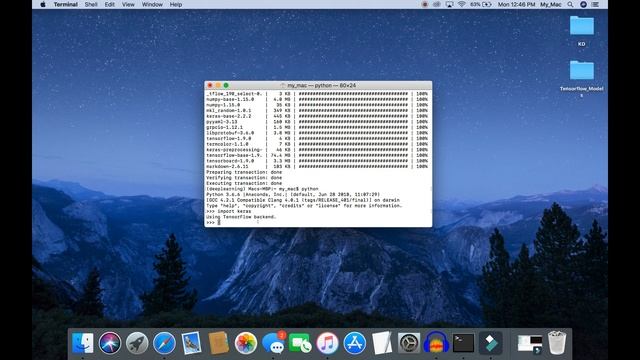
Task: Click the Siri icon in menu bar
Action: (583, 4)
